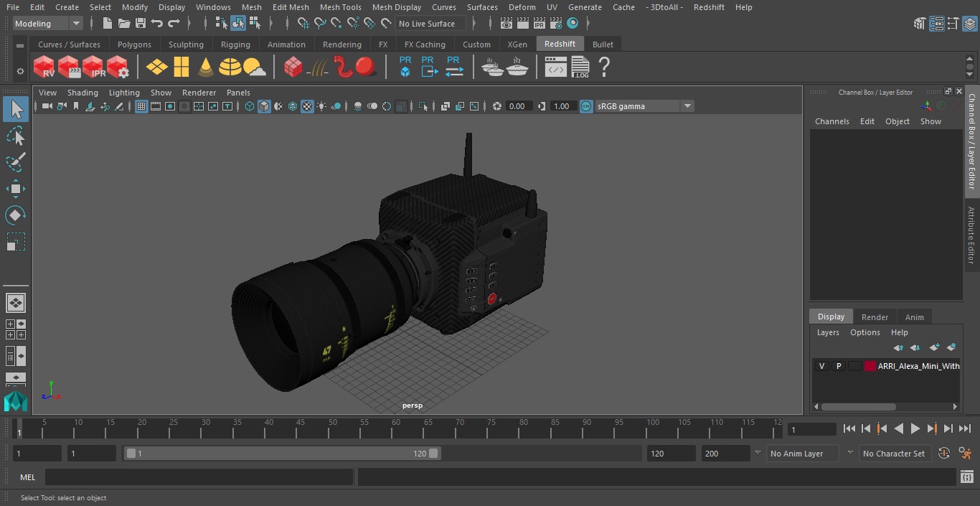Click ARRI_Alexa_Mini layer color swatch
980x506 pixels.
click(870, 366)
